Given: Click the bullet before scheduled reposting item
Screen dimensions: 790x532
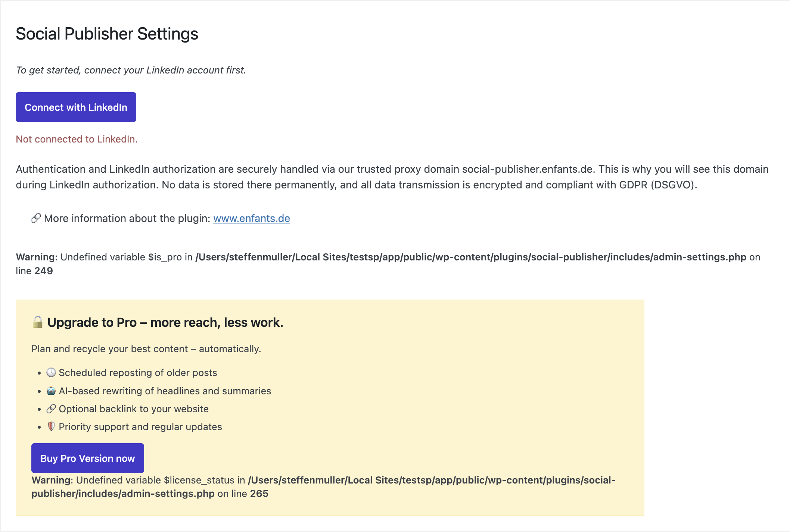Looking at the screenshot, I should coord(39,372).
